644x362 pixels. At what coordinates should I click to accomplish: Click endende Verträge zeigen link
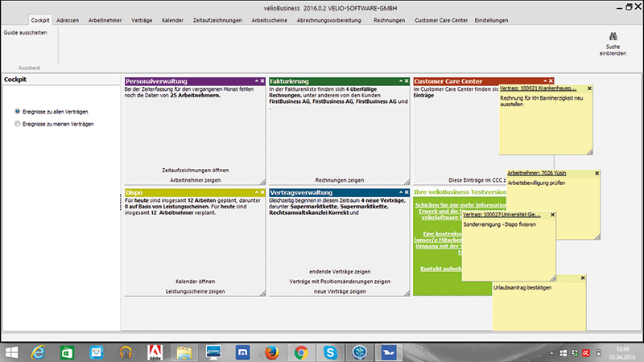point(340,271)
